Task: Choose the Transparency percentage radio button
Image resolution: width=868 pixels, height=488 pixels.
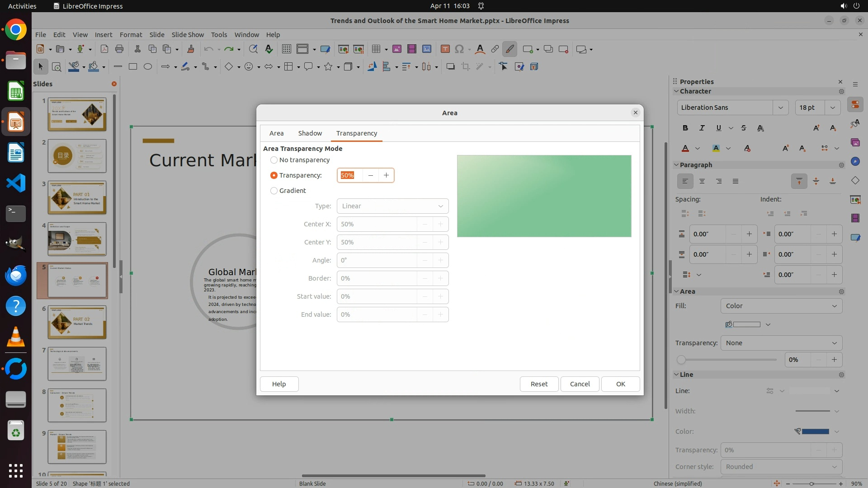Action: (274, 175)
